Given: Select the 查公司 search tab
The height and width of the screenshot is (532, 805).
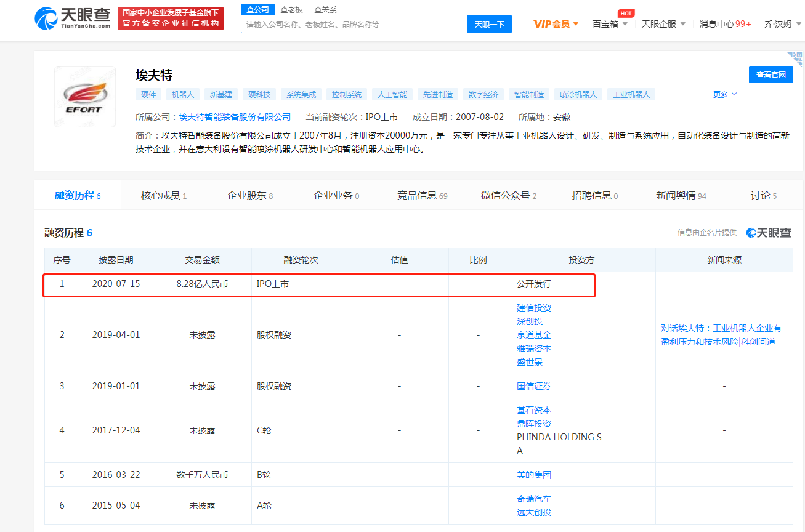Looking at the screenshot, I should [x=257, y=9].
